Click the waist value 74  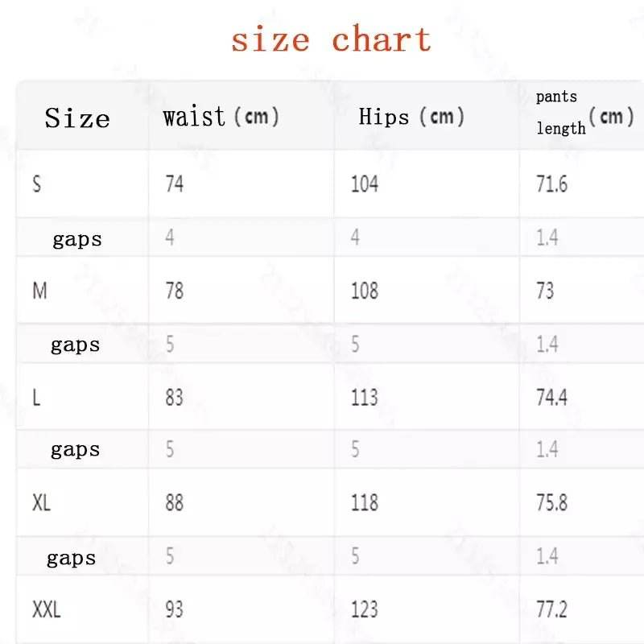[174, 184]
